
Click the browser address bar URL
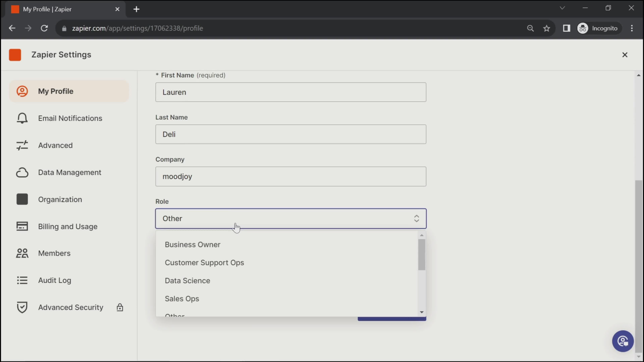click(137, 28)
